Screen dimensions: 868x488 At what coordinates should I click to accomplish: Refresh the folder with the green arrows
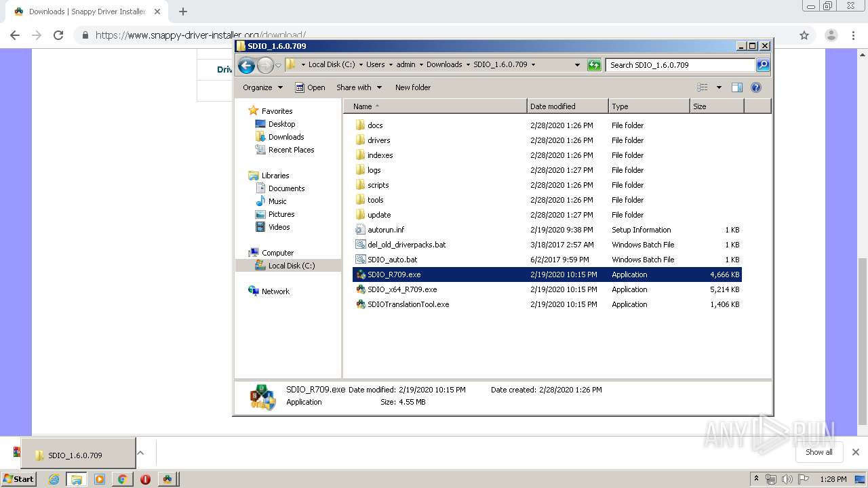coord(594,65)
